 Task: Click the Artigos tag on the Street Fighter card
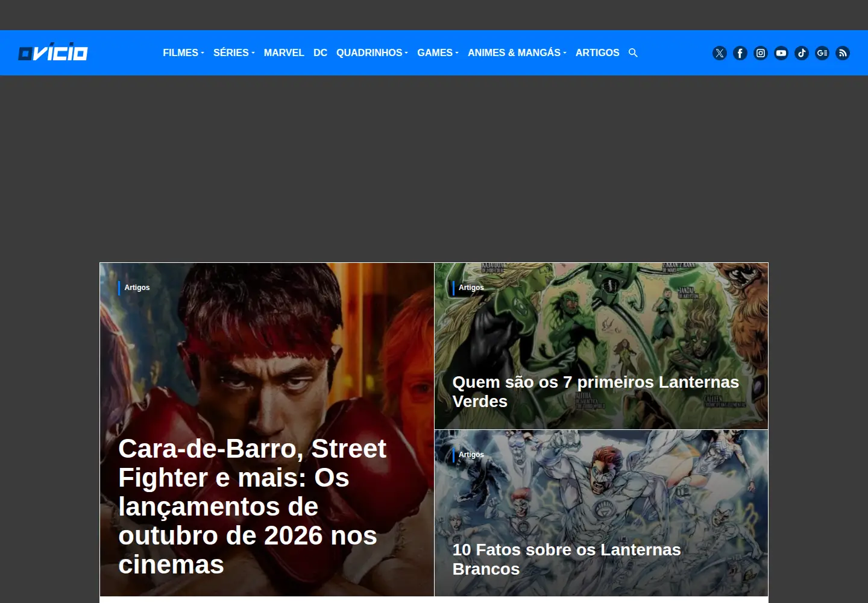click(137, 288)
